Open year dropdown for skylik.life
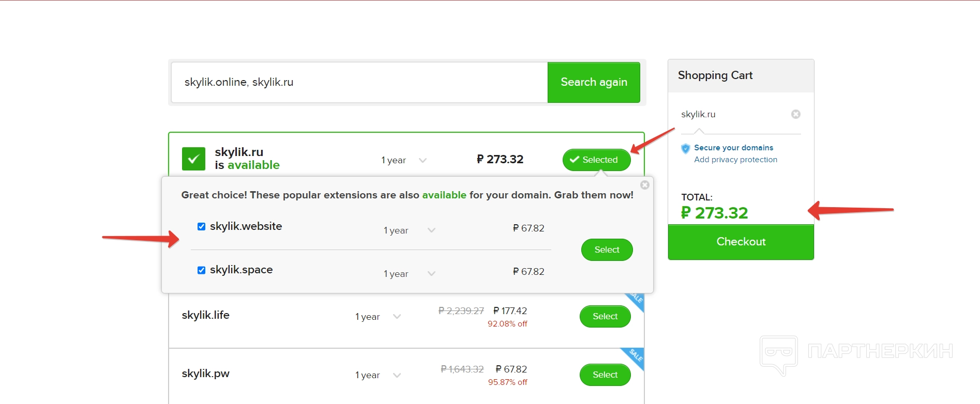 click(378, 317)
